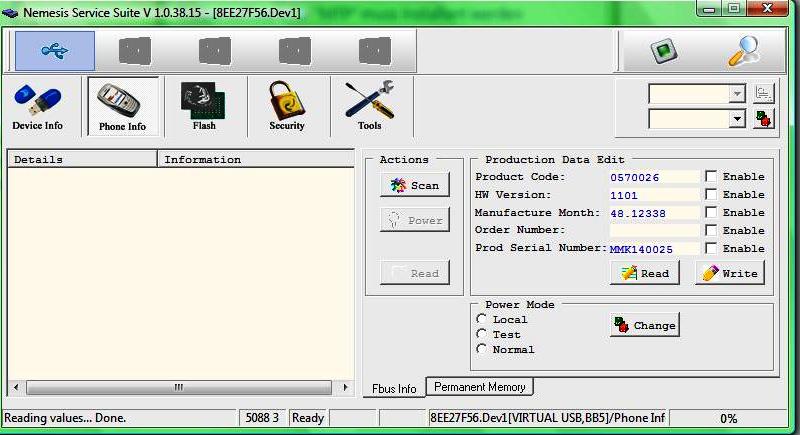Click the Details column header
The height and width of the screenshot is (435, 800).
82,160
